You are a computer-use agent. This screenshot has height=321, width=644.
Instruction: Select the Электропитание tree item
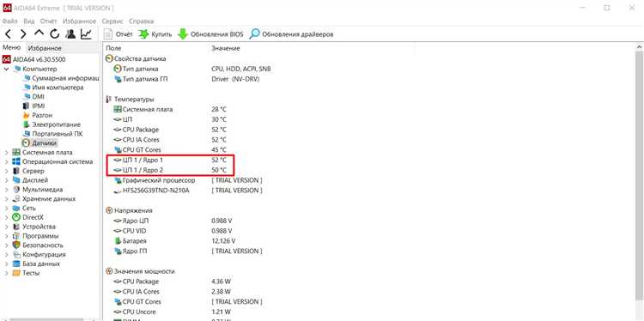tap(52, 124)
